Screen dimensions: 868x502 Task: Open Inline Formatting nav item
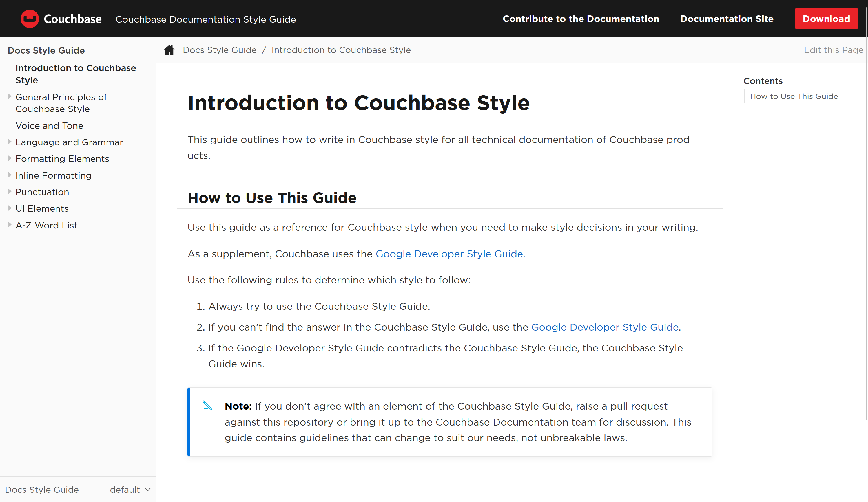(x=53, y=175)
